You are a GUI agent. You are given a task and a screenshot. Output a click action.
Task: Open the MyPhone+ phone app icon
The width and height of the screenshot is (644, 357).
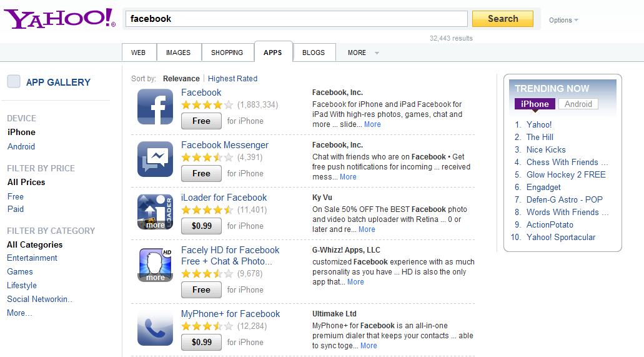point(156,328)
